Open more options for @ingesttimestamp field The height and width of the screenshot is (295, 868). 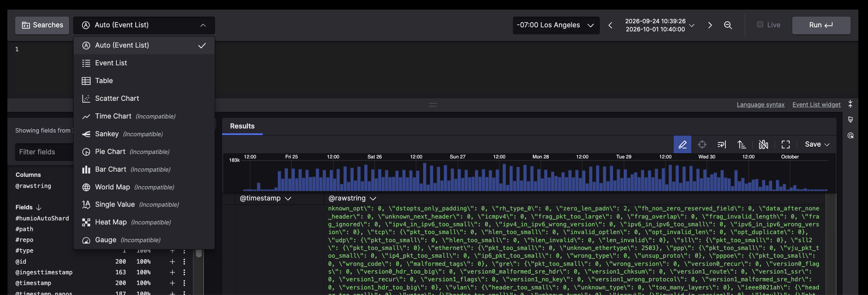tap(184, 272)
